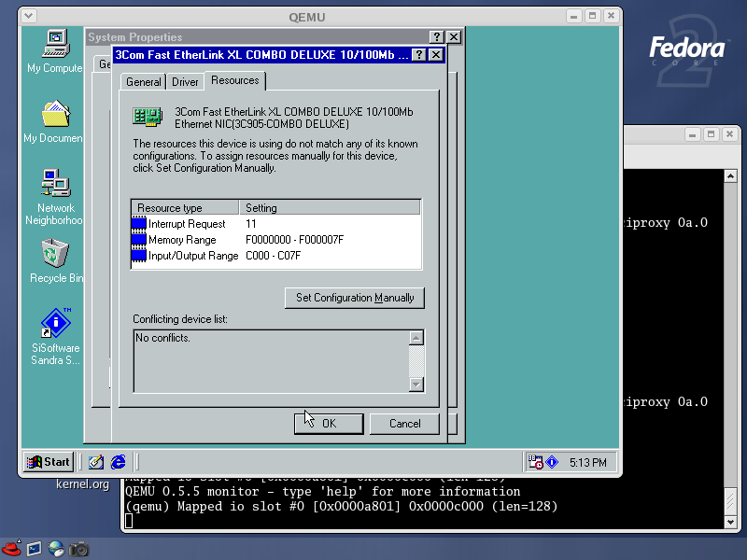This screenshot has width=747, height=560.
Task: Confirm the dialog with OK
Action: (329, 424)
